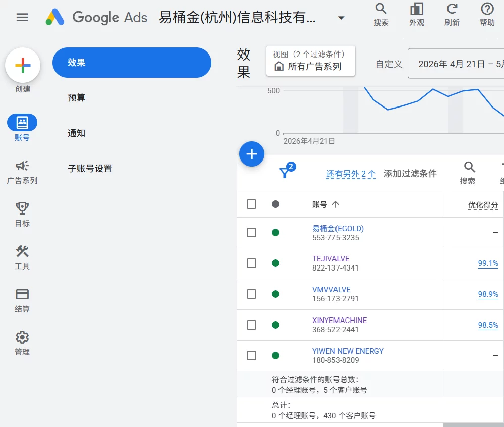Image resolution: width=504 pixels, height=427 pixels.
Task: Open the XINYEMACHINE account link
Action: pyautogui.click(x=340, y=320)
